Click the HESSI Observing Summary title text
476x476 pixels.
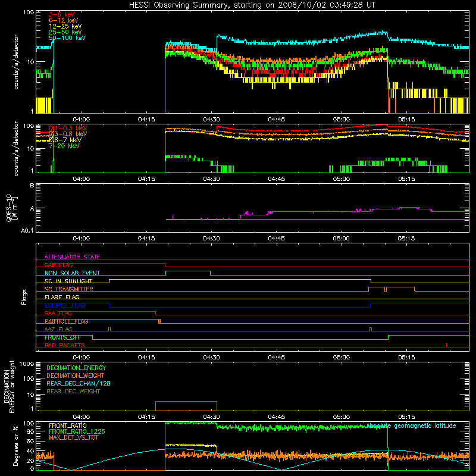[x=252, y=5]
